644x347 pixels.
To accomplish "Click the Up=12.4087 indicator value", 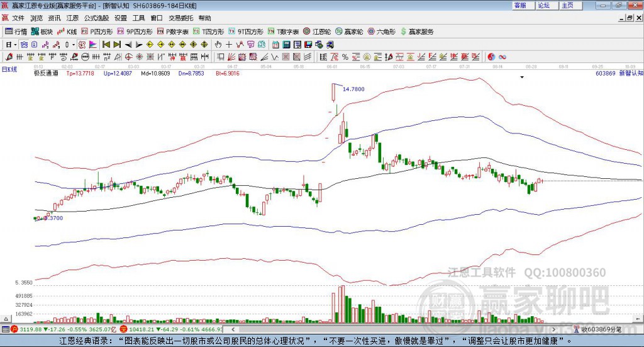I will point(118,73).
